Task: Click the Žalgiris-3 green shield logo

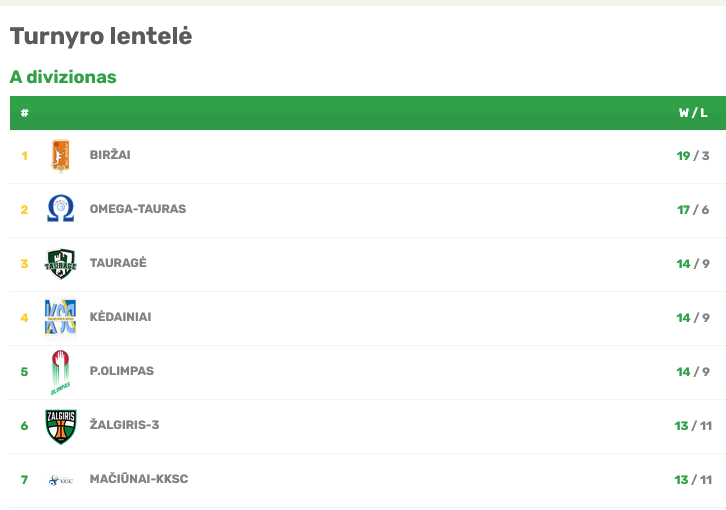Action: tap(61, 426)
